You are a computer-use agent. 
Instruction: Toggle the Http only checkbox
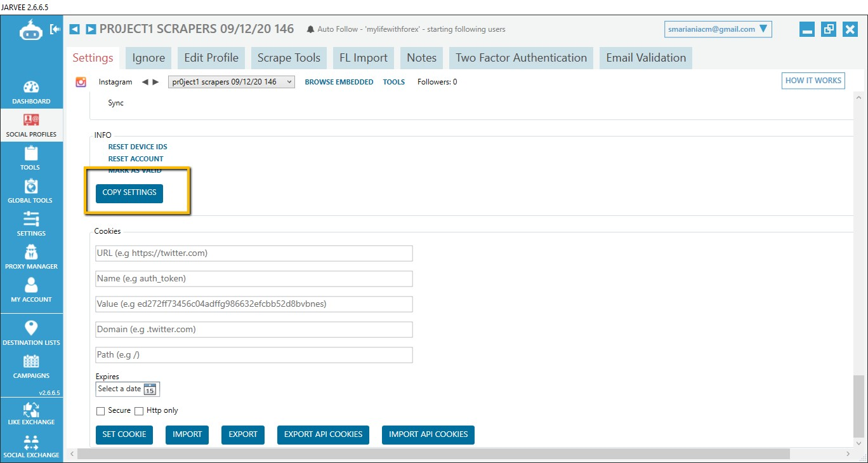coord(139,411)
